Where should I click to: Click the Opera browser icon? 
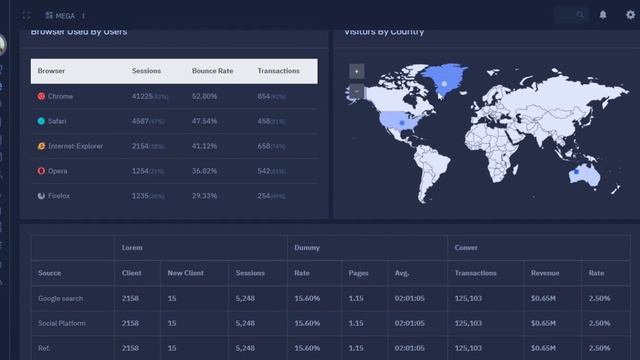tap(41, 171)
